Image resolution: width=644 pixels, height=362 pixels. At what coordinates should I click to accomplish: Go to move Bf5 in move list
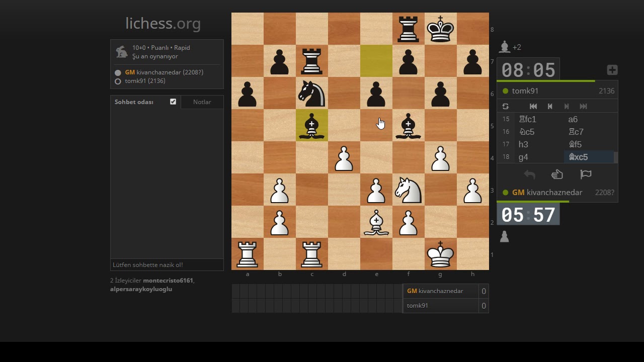click(589, 144)
